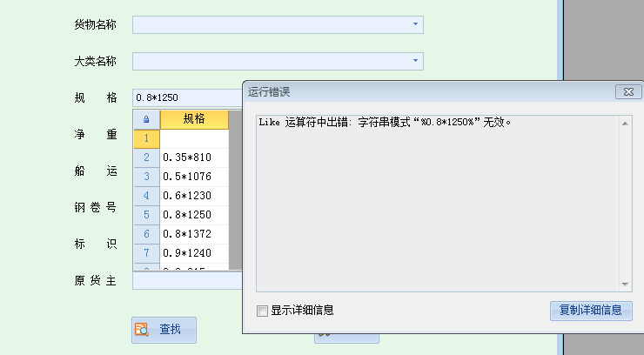The height and width of the screenshot is (355, 644).
Task: Click the 查找 search button
Action: point(164,330)
